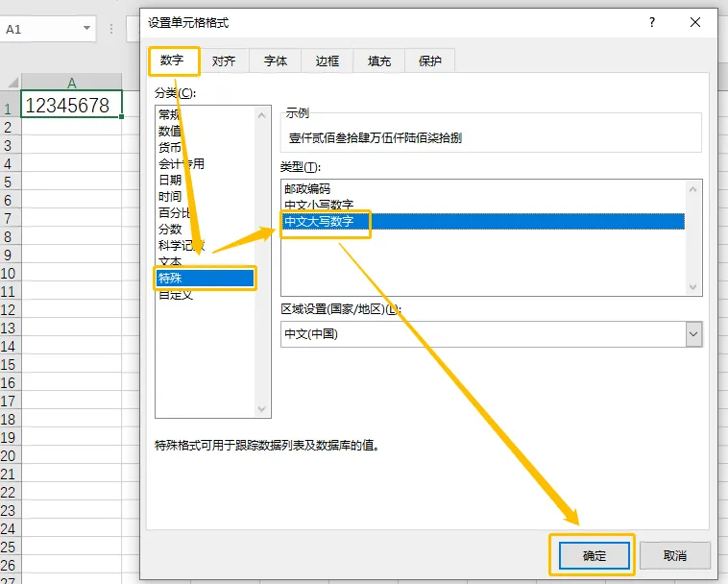Choose the 邮政编码 type
728x584 pixels.
(484, 189)
